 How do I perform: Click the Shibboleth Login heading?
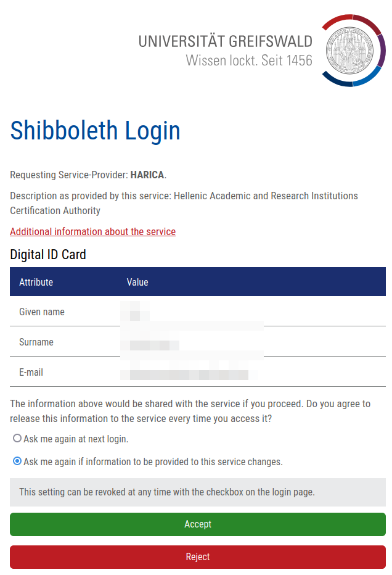96,131
